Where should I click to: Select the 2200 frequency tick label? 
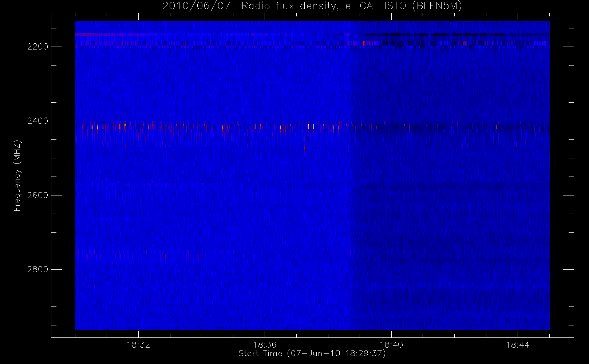click(x=38, y=47)
